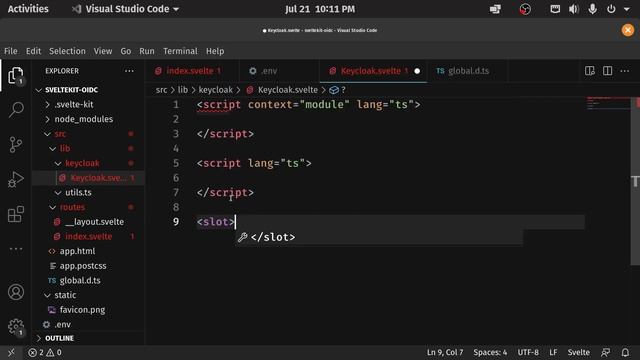
Task: Open the Terminal menu
Action: tap(180, 51)
